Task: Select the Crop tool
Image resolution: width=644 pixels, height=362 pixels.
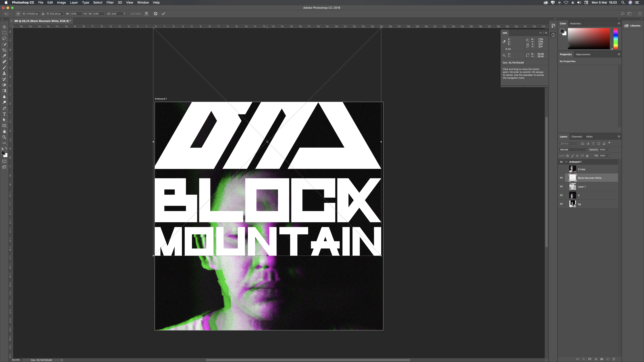Action: pos(4,50)
